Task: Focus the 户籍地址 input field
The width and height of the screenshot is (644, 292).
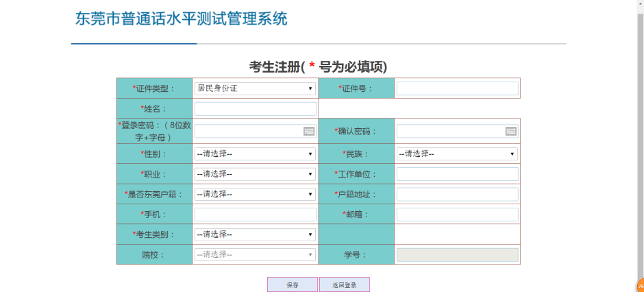Action: coord(458,194)
